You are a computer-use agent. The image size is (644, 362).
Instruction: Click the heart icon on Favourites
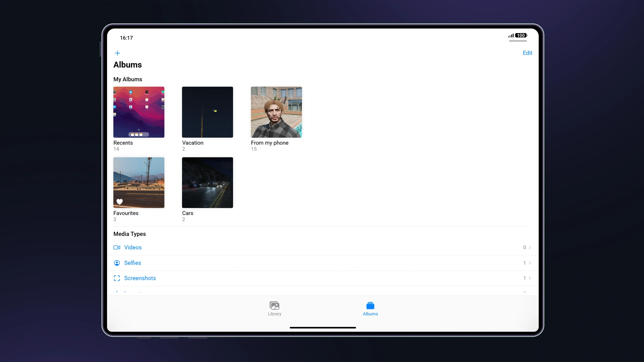coord(119,201)
